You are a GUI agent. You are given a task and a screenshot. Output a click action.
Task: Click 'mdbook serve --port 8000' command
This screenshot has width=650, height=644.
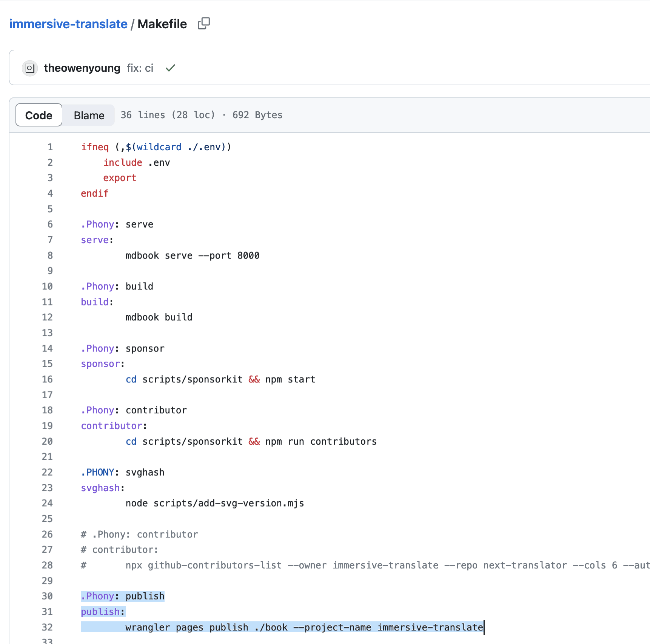click(193, 256)
